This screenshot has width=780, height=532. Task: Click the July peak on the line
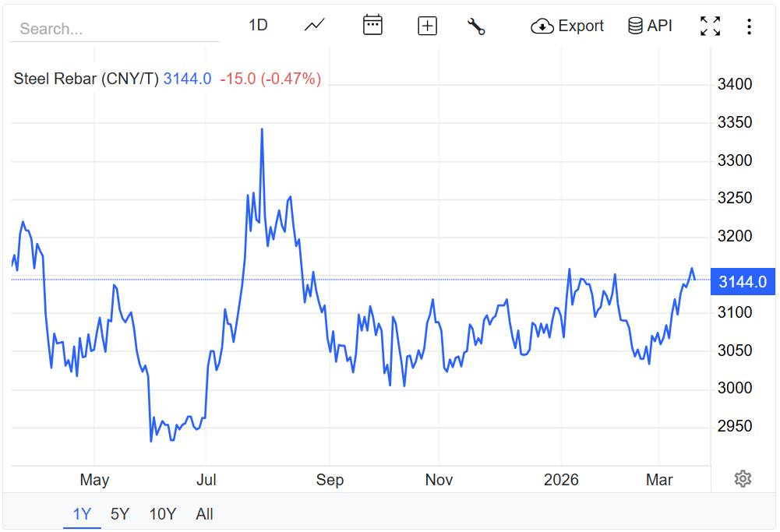[262, 129]
